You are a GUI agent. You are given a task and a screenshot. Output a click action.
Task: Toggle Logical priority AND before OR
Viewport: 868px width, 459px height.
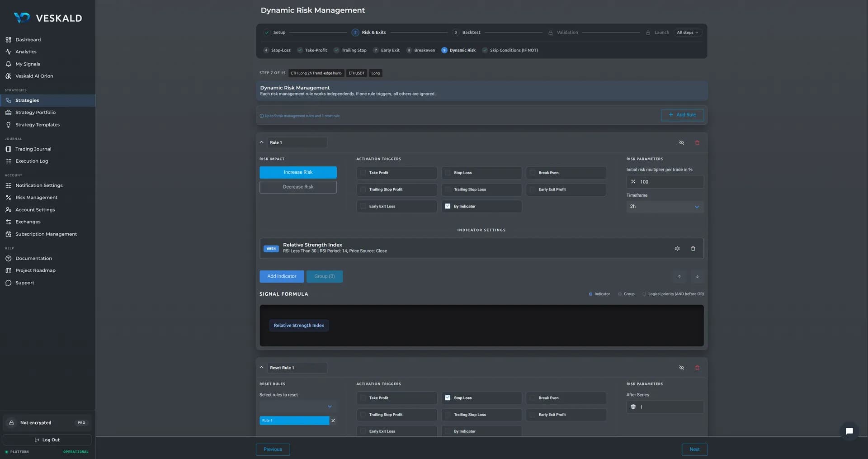click(673, 294)
